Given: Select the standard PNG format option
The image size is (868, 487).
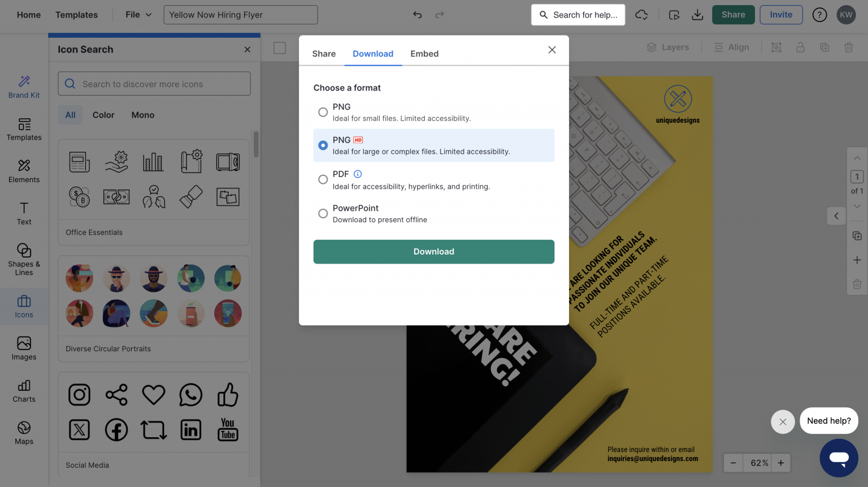Looking at the screenshot, I should point(323,112).
